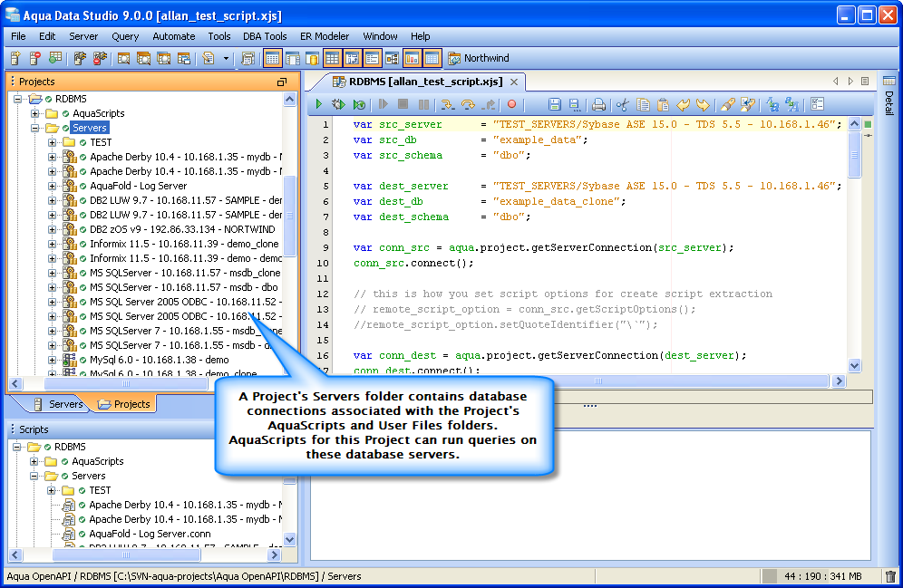Expand the TEST folder in Projects tree
The width and height of the screenshot is (903, 588).
(x=52, y=142)
